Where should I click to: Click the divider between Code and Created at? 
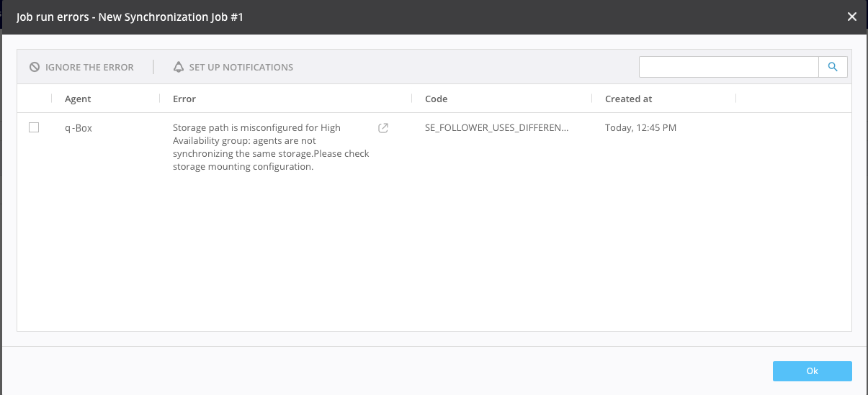click(592, 99)
